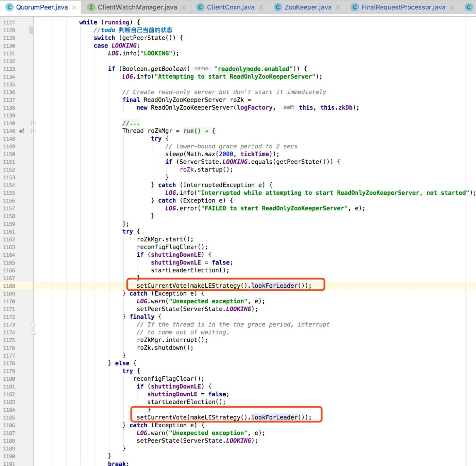Screen dimensions: 476x466
Task: Click the fold end marker at line 1174
Action: (x=33, y=333)
